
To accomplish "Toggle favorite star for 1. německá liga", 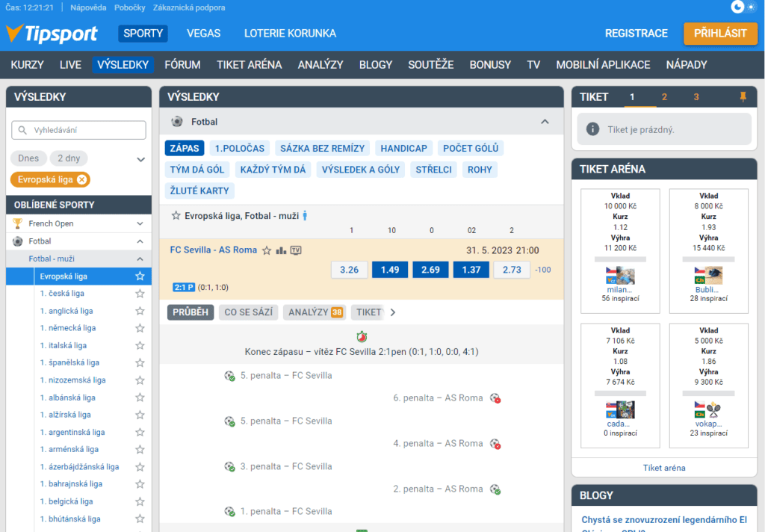I will 140,328.
